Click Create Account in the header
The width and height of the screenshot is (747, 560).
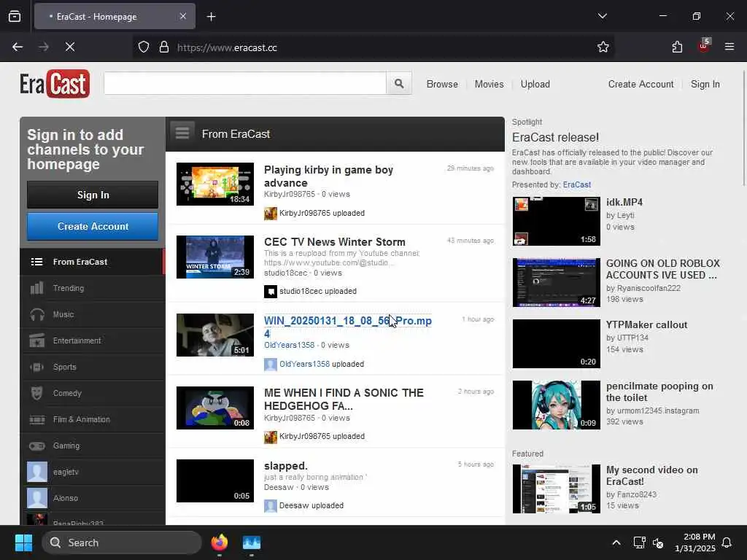tap(640, 85)
